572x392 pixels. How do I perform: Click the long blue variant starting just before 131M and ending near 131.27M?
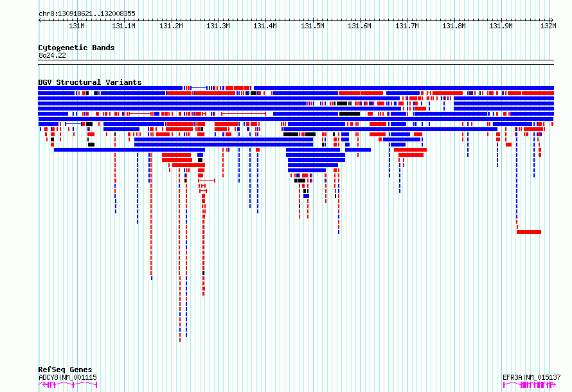pyautogui.click(x=129, y=150)
